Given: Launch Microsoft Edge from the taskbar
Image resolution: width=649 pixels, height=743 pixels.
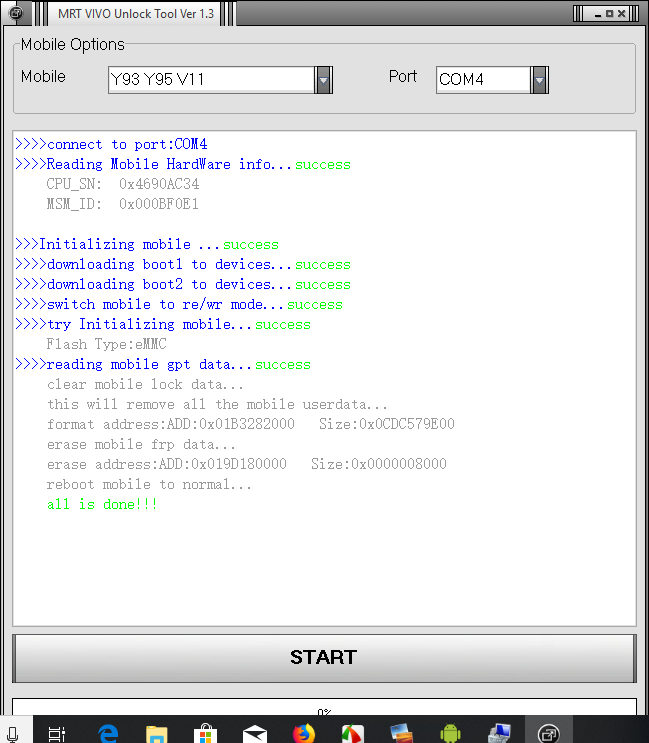Looking at the screenshot, I should point(108,734).
